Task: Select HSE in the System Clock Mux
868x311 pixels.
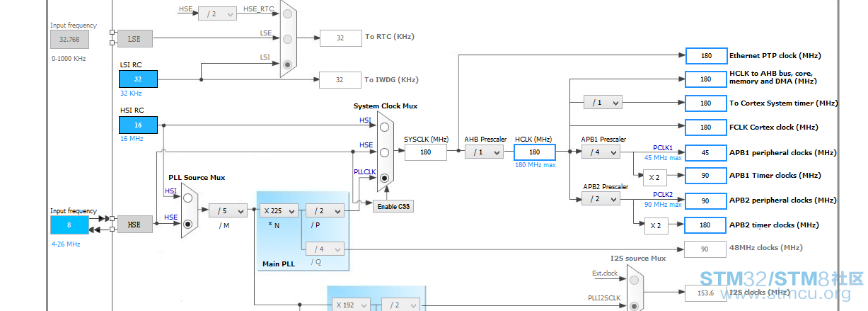Action: (384, 152)
